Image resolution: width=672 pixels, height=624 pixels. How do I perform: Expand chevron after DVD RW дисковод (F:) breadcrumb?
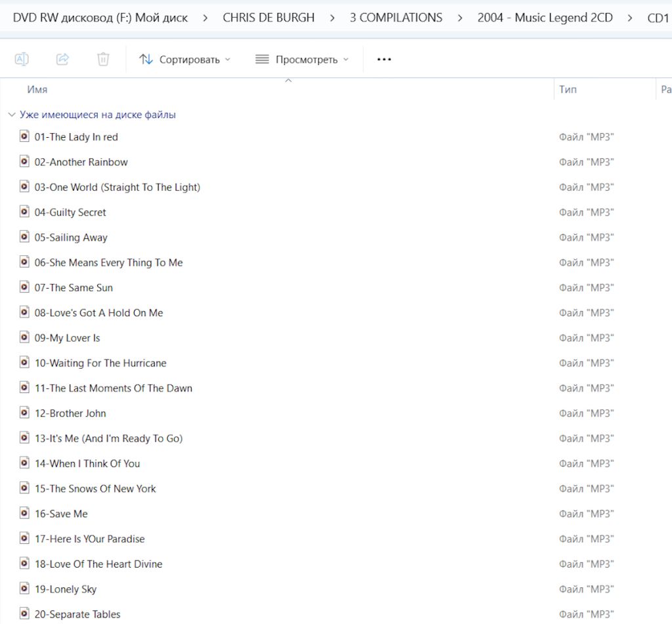[205, 18]
